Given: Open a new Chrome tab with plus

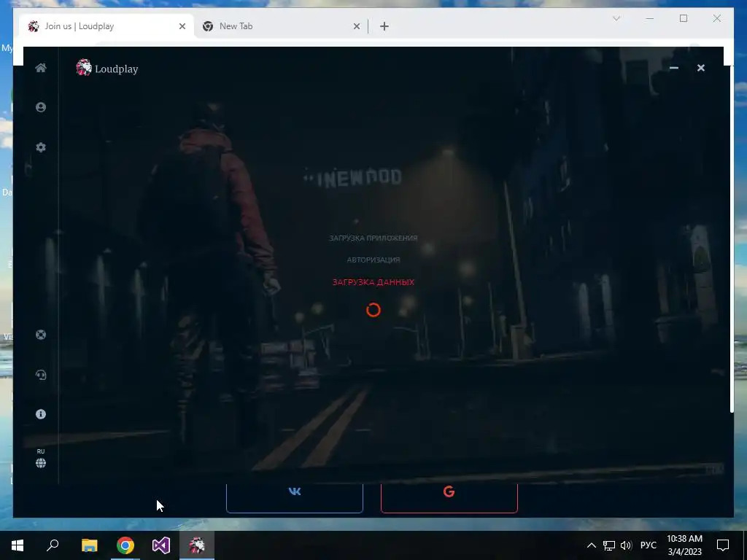Looking at the screenshot, I should (x=384, y=26).
